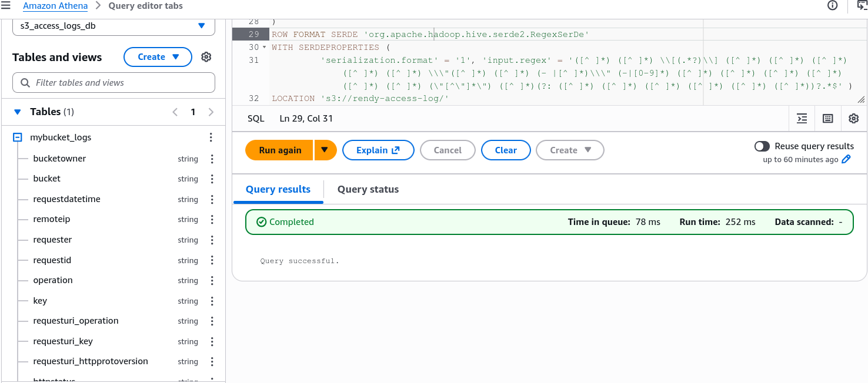Click Explain button
The height and width of the screenshot is (383, 868).
(x=378, y=150)
